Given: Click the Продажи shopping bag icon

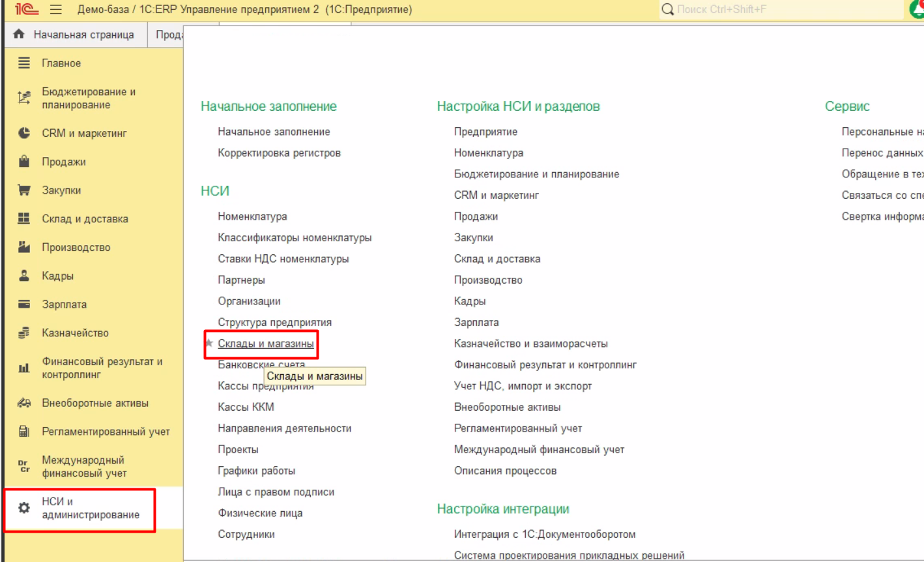Looking at the screenshot, I should (x=24, y=162).
